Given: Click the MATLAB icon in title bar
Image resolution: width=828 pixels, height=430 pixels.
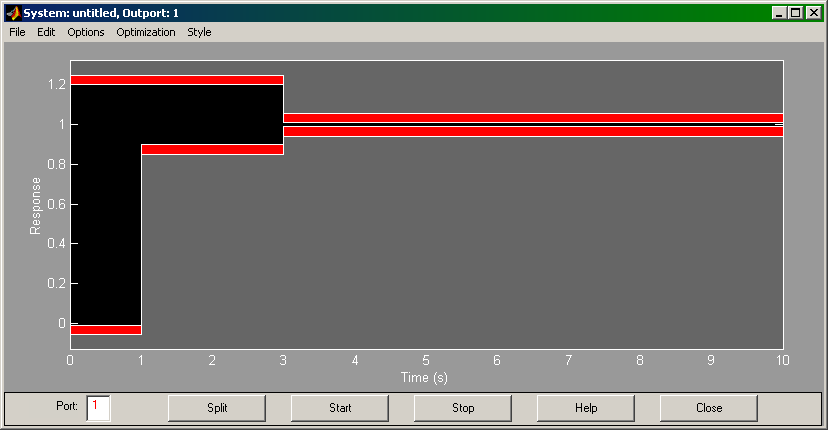Looking at the screenshot, I should click(13, 13).
